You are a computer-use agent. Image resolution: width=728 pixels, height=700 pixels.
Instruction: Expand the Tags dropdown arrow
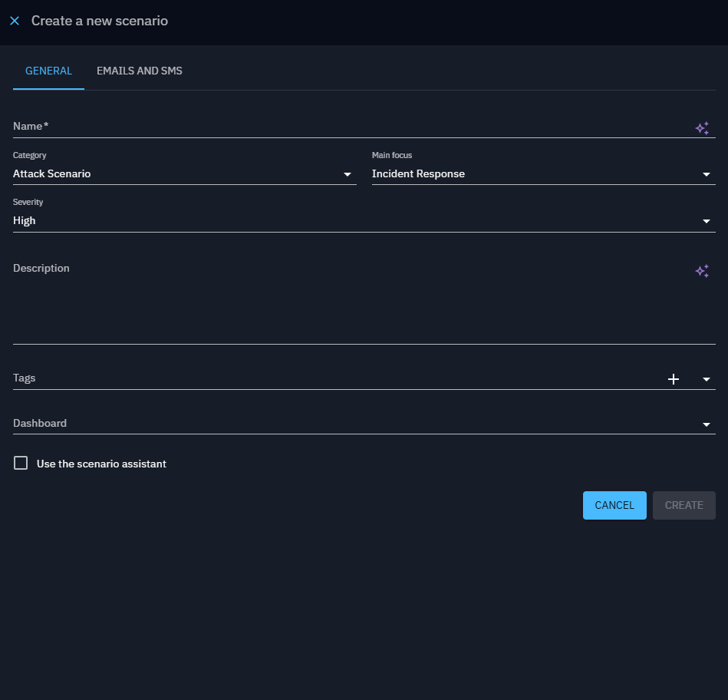pyautogui.click(x=706, y=379)
